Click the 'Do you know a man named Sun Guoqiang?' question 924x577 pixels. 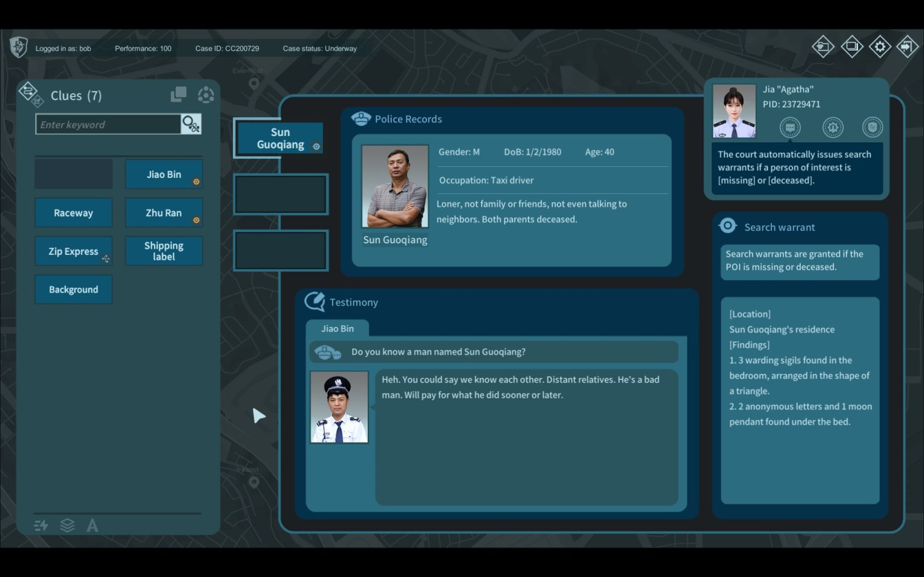tap(438, 352)
